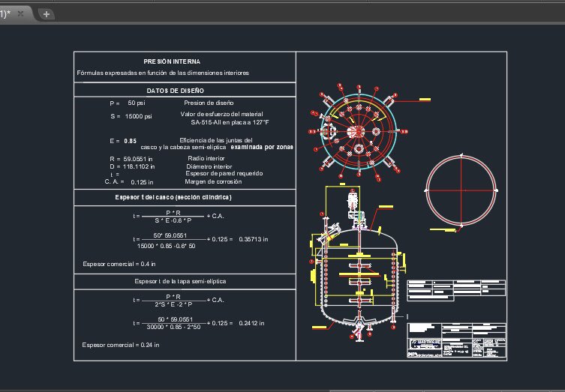Pick the circular shell section with red crosshair

[461, 190]
